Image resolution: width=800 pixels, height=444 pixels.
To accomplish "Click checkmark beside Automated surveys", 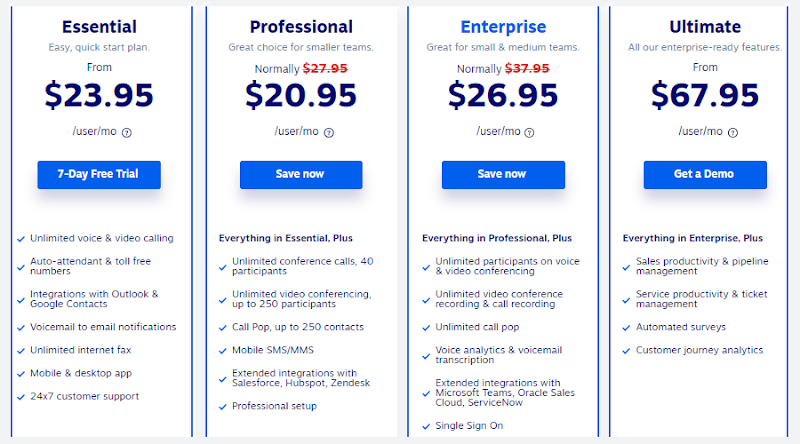I will (626, 328).
